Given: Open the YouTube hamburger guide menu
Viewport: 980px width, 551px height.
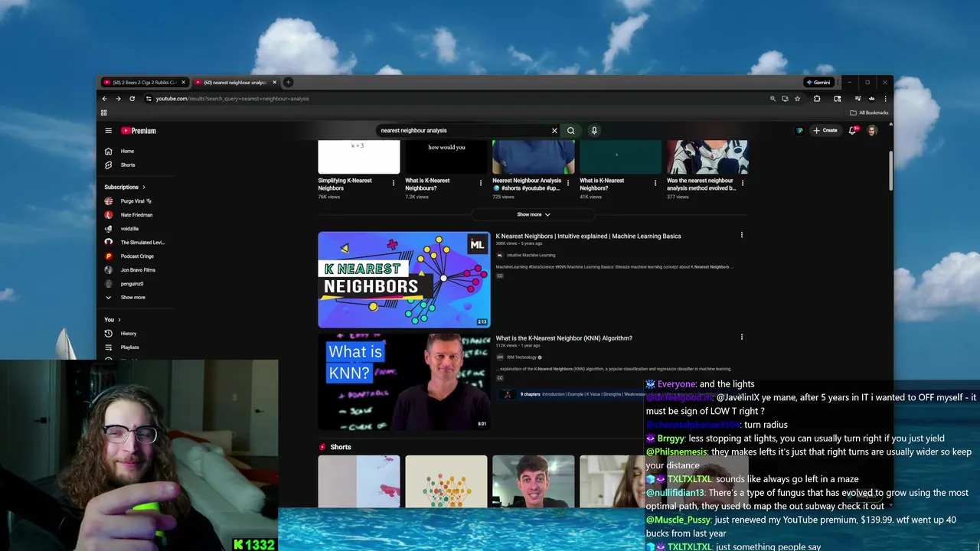Looking at the screenshot, I should click(x=109, y=131).
